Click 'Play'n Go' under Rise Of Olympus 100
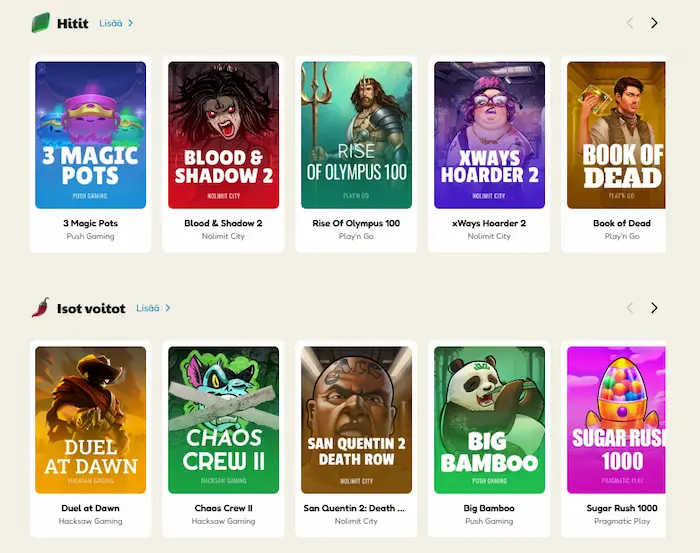 click(356, 236)
